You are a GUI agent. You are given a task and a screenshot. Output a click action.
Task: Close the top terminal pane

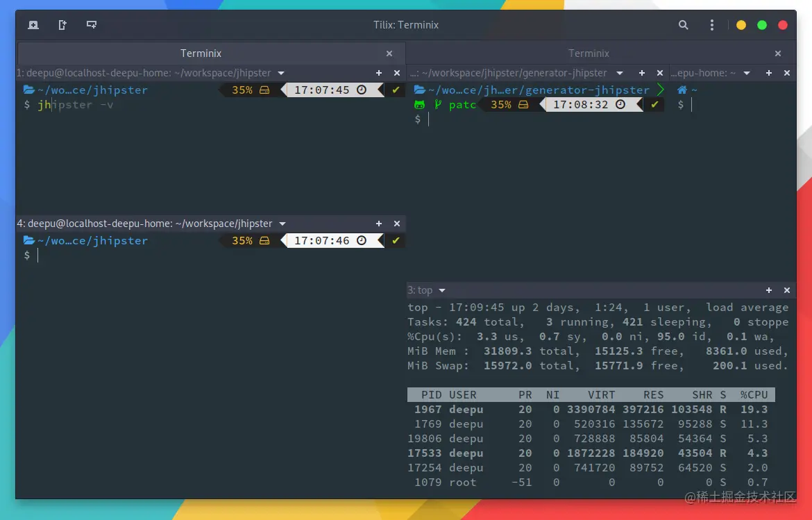pyautogui.click(x=786, y=291)
